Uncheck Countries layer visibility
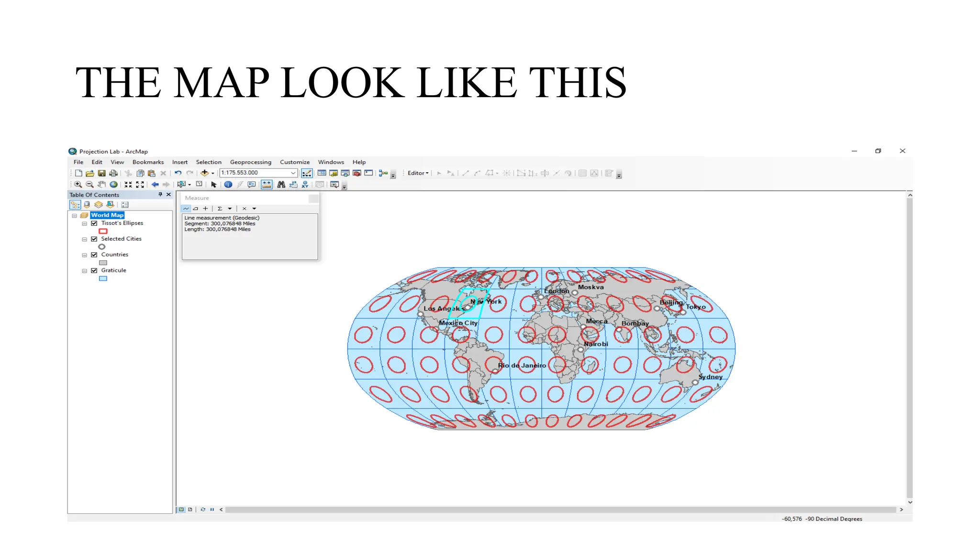The width and height of the screenshot is (980, 551). click(94, 255)
